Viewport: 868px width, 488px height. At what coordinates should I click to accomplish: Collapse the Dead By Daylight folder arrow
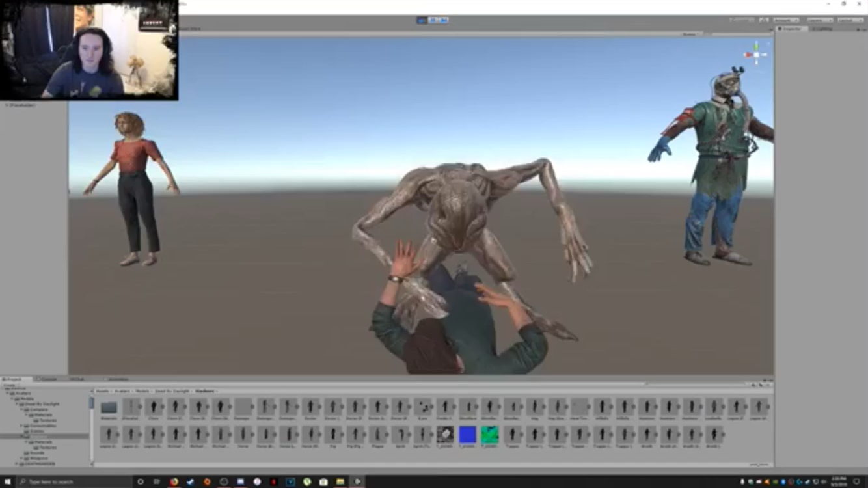16,404
